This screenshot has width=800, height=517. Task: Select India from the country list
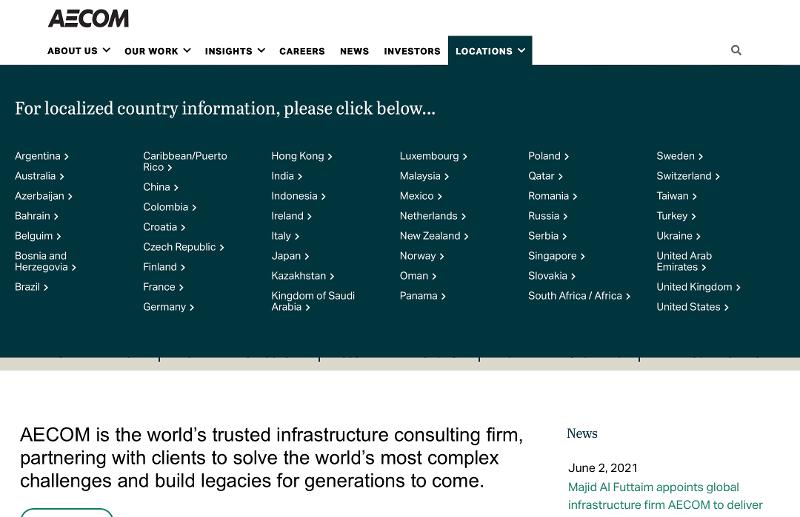pos(287,176)
